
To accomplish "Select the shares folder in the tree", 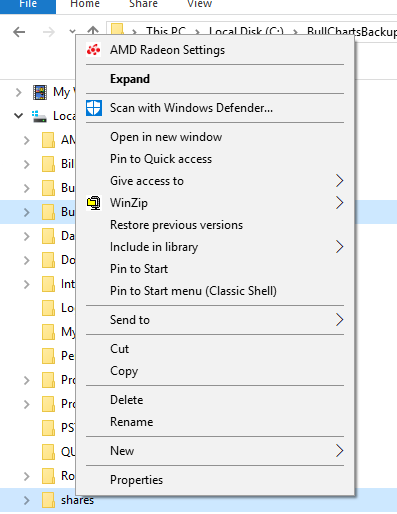I will (77, 500).
